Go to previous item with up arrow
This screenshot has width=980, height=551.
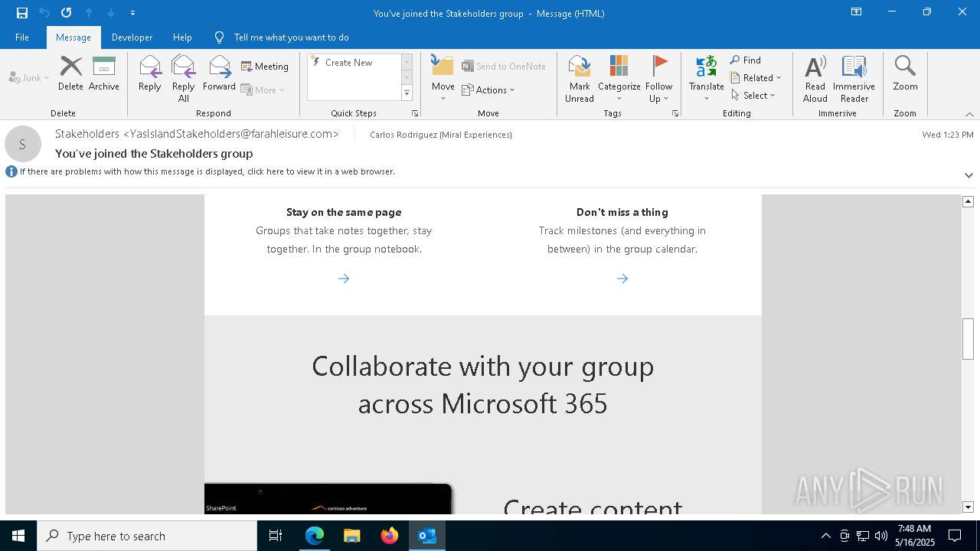tap(89, 13)
